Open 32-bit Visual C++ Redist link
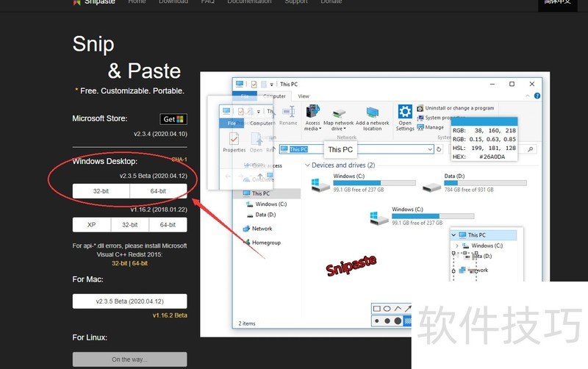The height and width of the screenshot is (369, 588). pos(120,263)
